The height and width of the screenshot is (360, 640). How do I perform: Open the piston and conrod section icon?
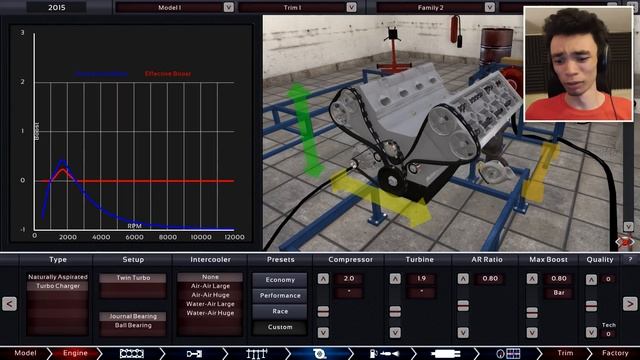click(x=194, y=353)
